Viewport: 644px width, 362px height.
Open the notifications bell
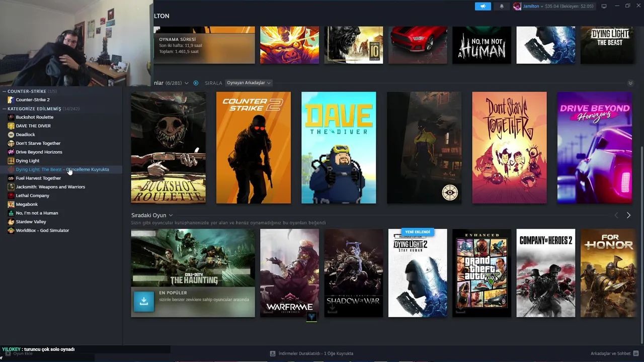pyautogui.click(x=502, y=6)
